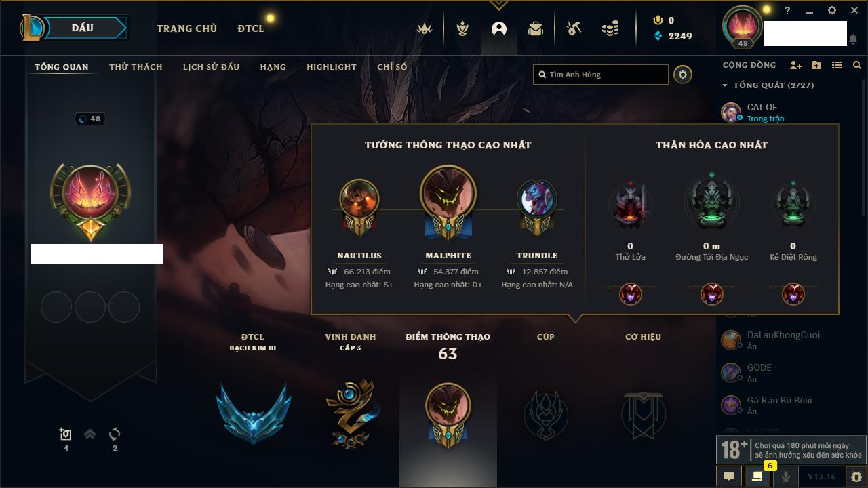Screen dimensions: 868x488
Task: Toggle the chat window button
Action: point(729,476)
